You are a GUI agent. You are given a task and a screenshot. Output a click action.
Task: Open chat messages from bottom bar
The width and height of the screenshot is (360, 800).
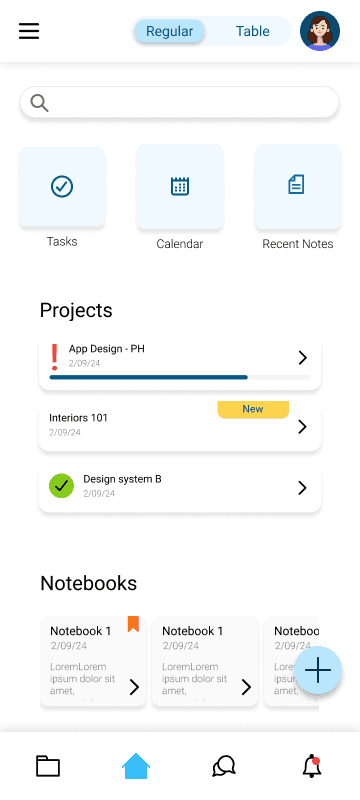point(224,766)
